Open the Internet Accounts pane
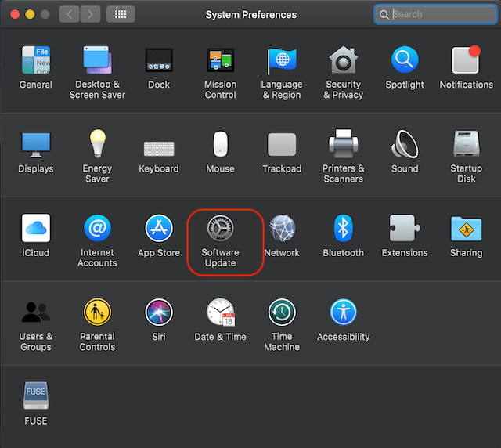The image size is (501, 448). point(97,229)
